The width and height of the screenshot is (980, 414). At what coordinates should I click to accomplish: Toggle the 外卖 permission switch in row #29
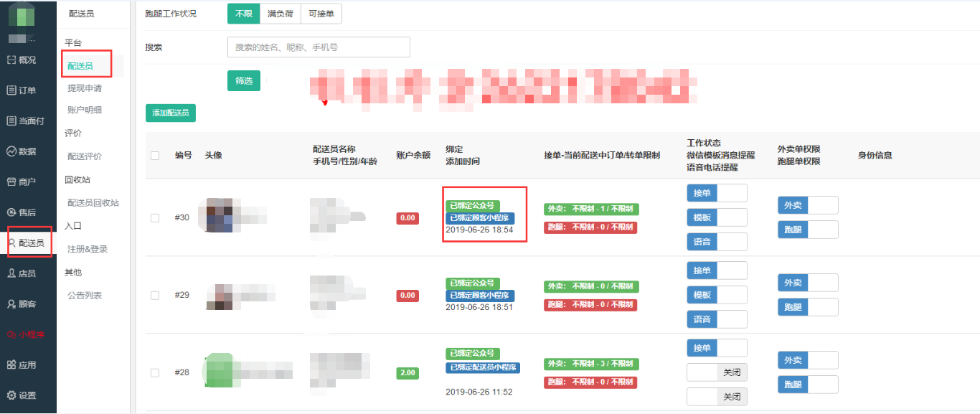808,283
